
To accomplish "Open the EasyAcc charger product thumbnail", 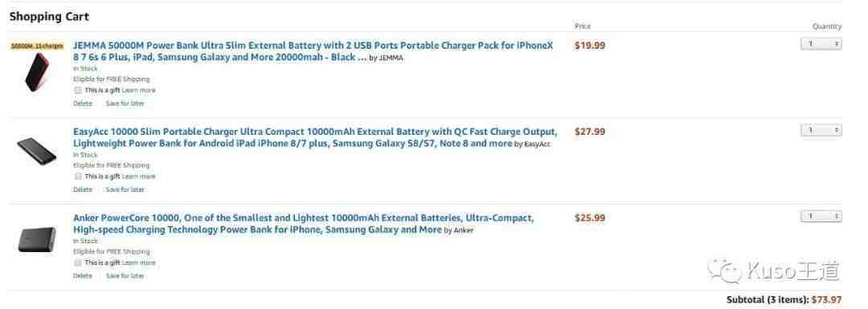I will [x=36, y=151].
